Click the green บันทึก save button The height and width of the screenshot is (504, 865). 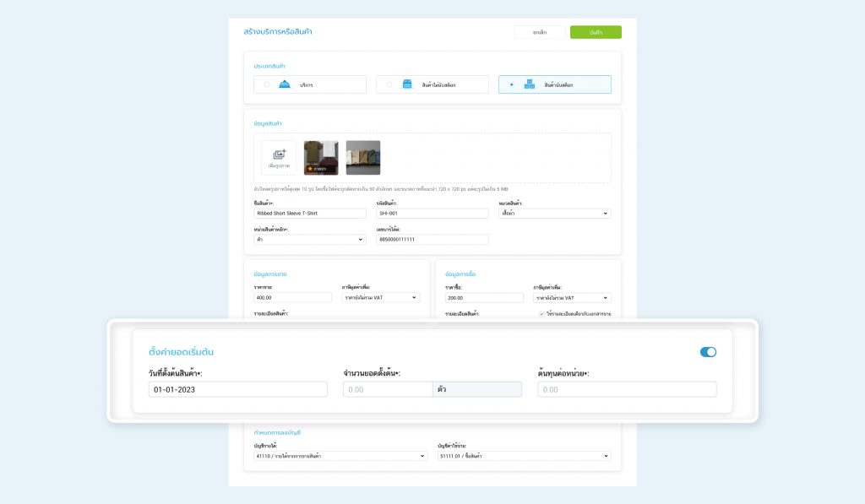pyautogui.click(x=596, y=32)
